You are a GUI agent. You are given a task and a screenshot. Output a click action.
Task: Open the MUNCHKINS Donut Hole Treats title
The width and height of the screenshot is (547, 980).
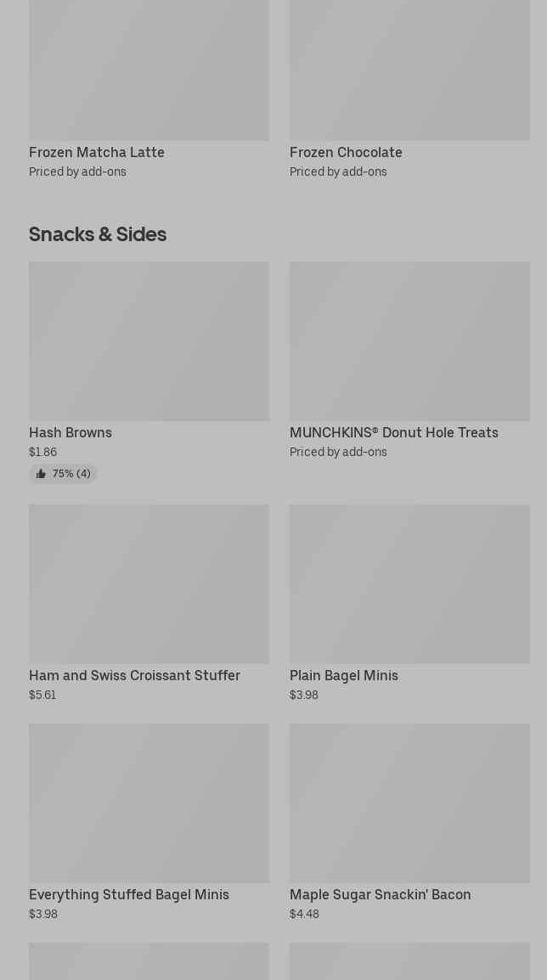point(393,432)
